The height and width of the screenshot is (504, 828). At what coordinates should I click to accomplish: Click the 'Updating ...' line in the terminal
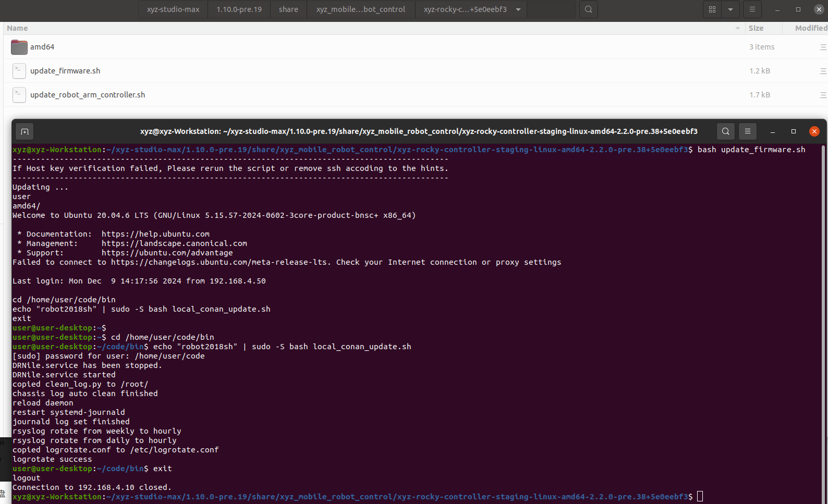tap(40, 187)
